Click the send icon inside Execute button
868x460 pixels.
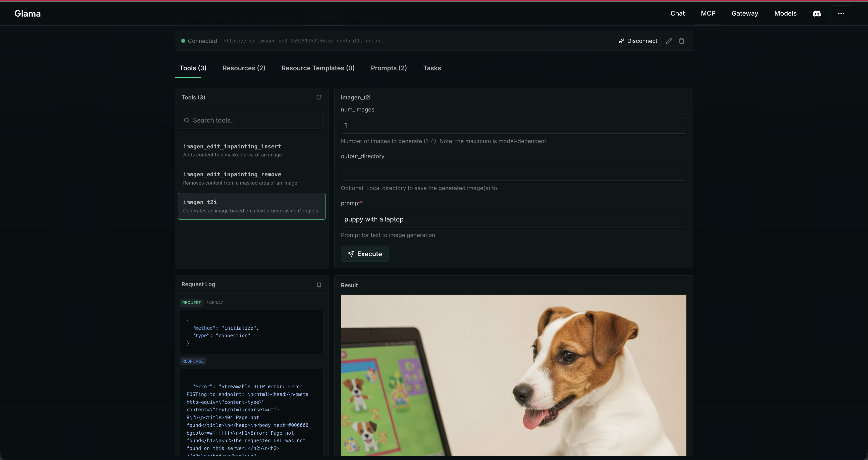click(351, 254)
